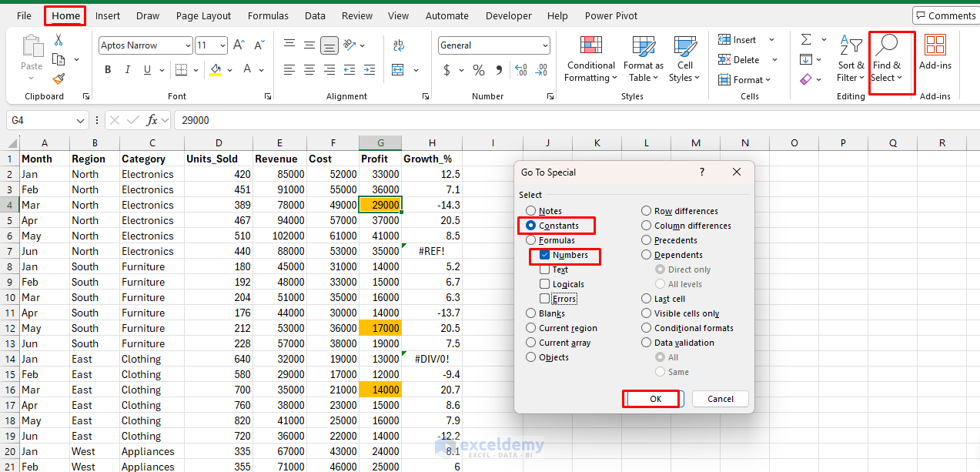The height and width of the screenshot is (472, 980).
Task: Click the Wrap Text icon
Action: click(x=399, y=45)
